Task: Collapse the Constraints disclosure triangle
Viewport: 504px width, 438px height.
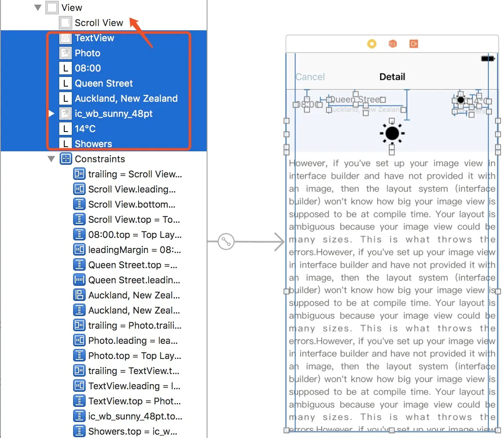Action: pos(51,159)
